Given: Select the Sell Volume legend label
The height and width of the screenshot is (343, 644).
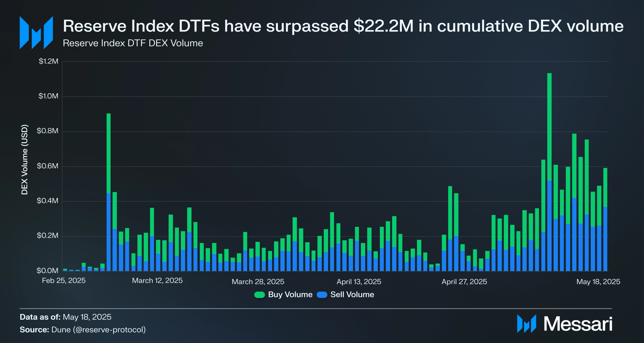Looking at the screenshot, I should [352, 295].
